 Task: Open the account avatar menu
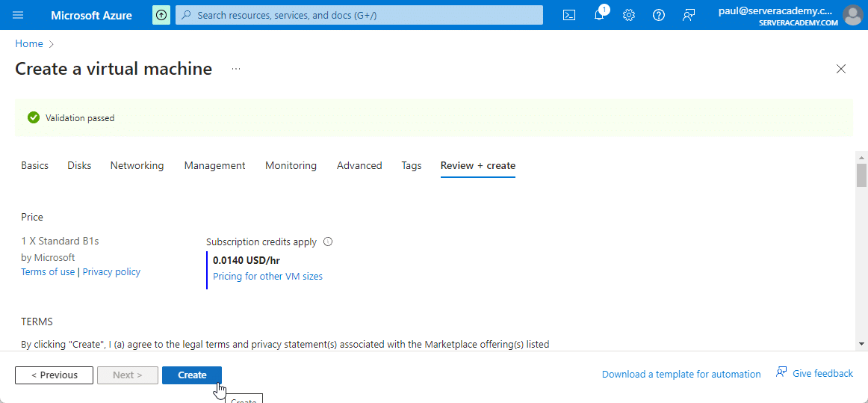[852, 15]
